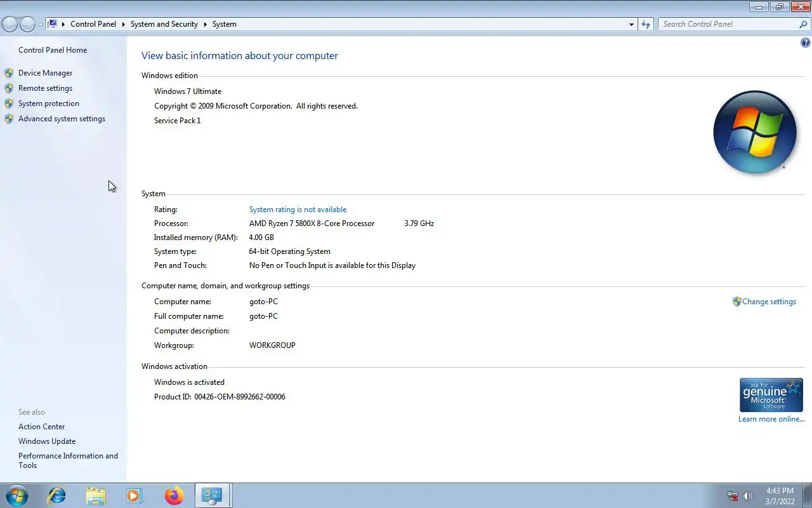Click shield icon beside Advanced system settings
812x508 pixels.
(x=9, y=119)
